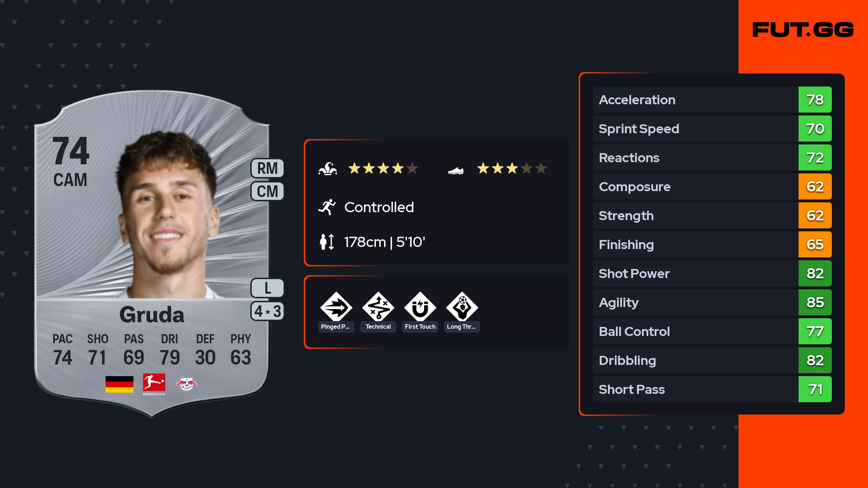Select the Long Throw playstyle icon
868x488 pixels.
click(462, 307)
